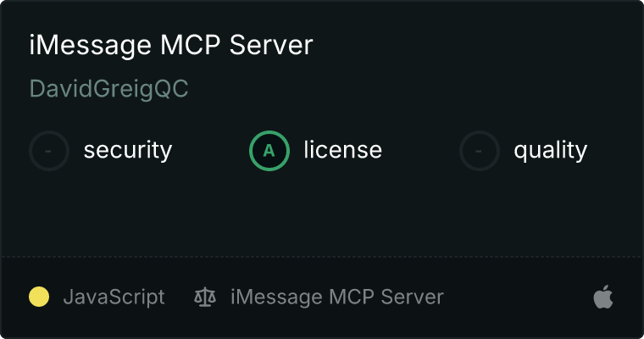
Task: Select the quality label text
Action: tap(550, 150)
